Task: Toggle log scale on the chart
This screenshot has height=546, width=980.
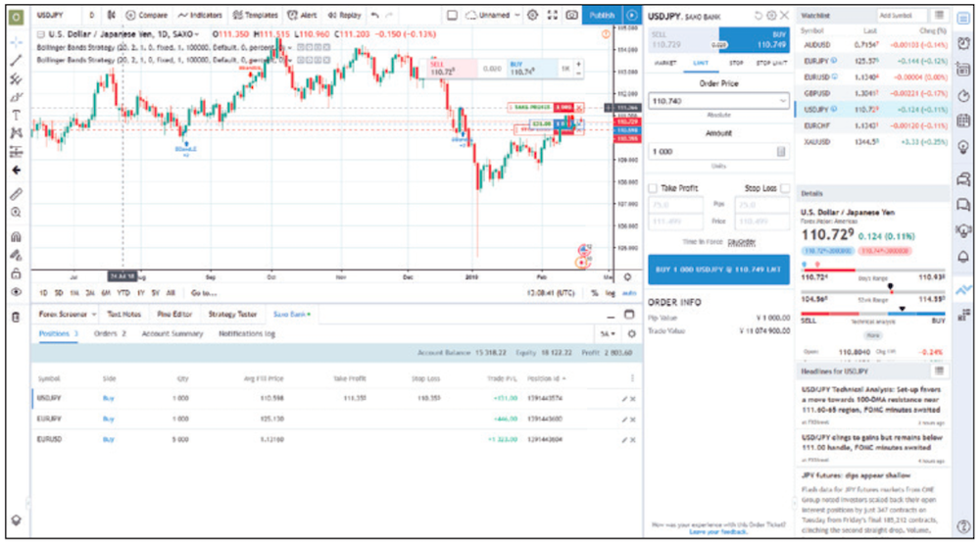Action: click(610, 293)
